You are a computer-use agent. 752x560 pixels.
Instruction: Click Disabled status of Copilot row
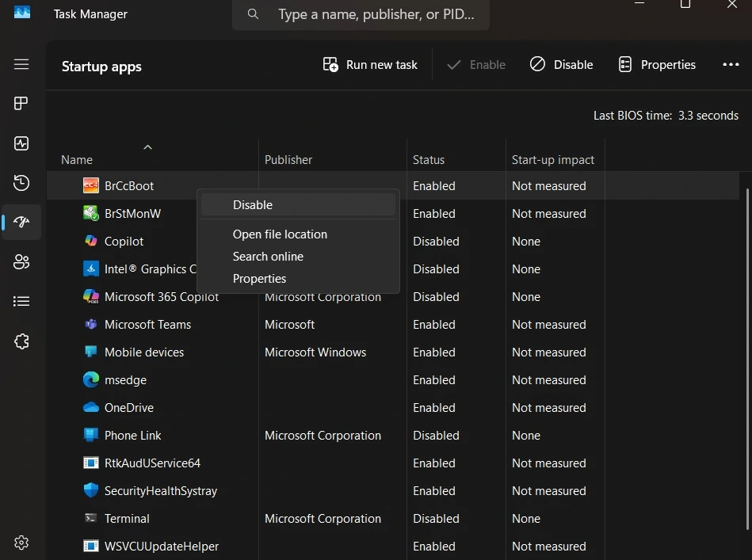pyautogui.click(x=436, y=241)
